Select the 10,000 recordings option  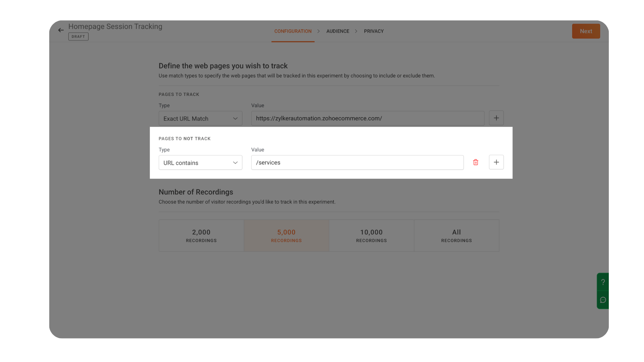click(372, 236)
